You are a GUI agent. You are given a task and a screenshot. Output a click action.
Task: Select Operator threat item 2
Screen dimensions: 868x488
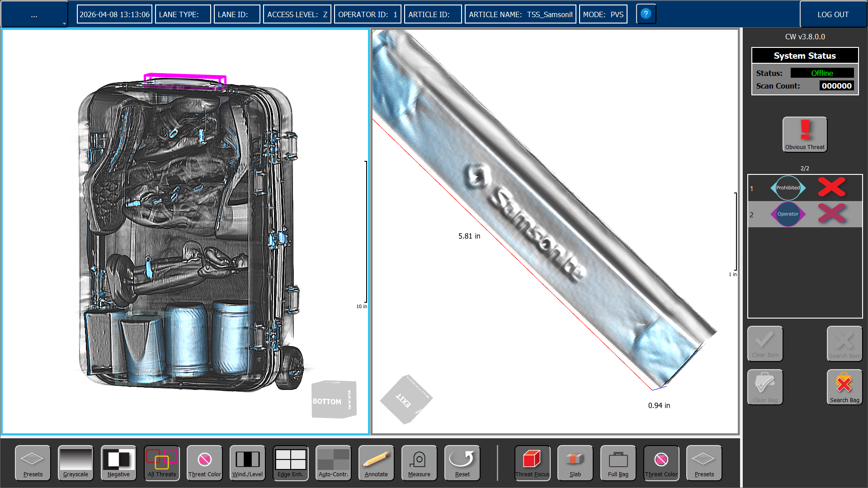[788, 214]
